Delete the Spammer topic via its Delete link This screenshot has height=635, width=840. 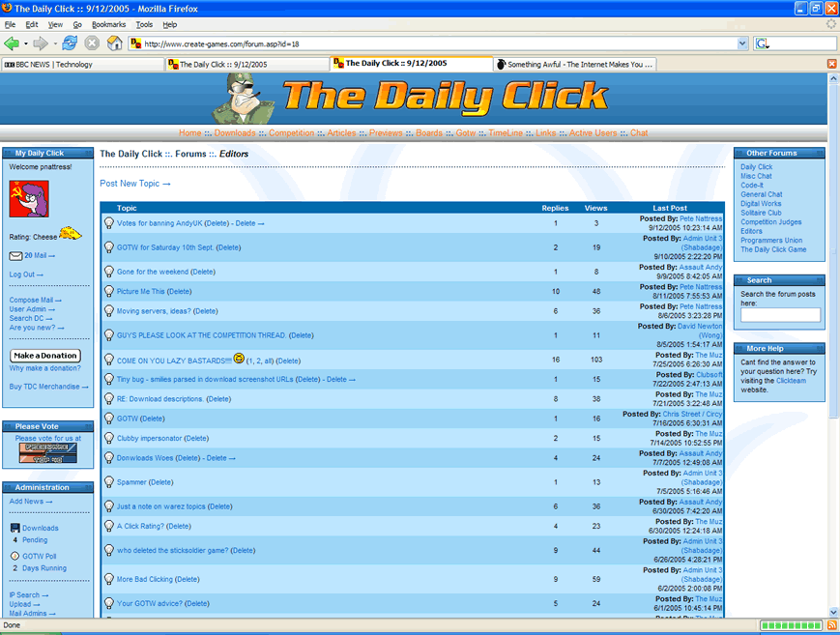click(160, 482)
